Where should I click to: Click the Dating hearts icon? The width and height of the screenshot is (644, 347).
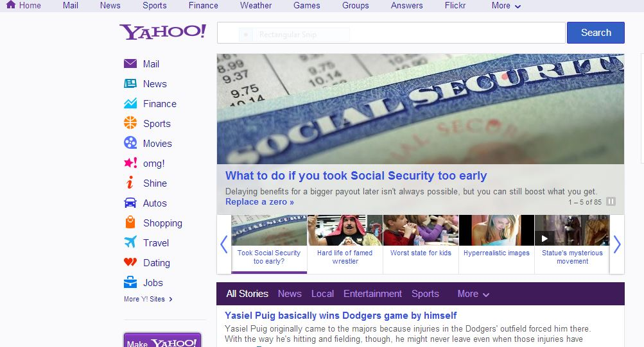click(x=130, y=262)
